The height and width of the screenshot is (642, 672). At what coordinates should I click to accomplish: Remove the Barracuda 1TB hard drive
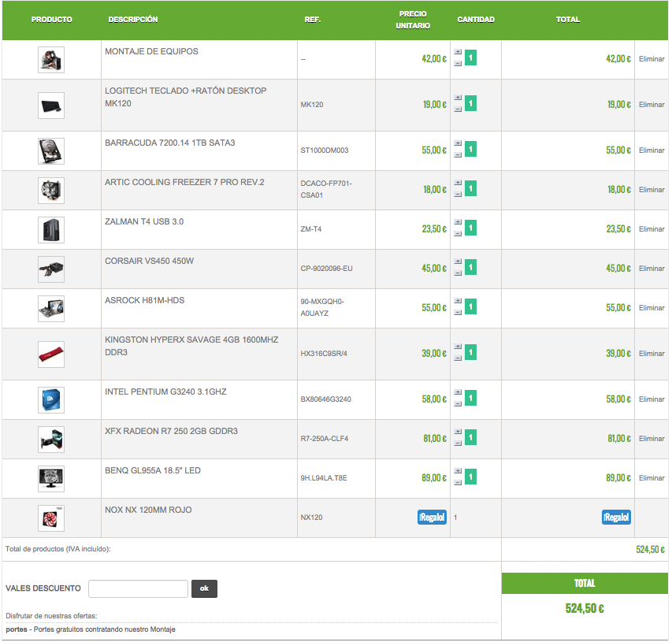coord(652,151)
